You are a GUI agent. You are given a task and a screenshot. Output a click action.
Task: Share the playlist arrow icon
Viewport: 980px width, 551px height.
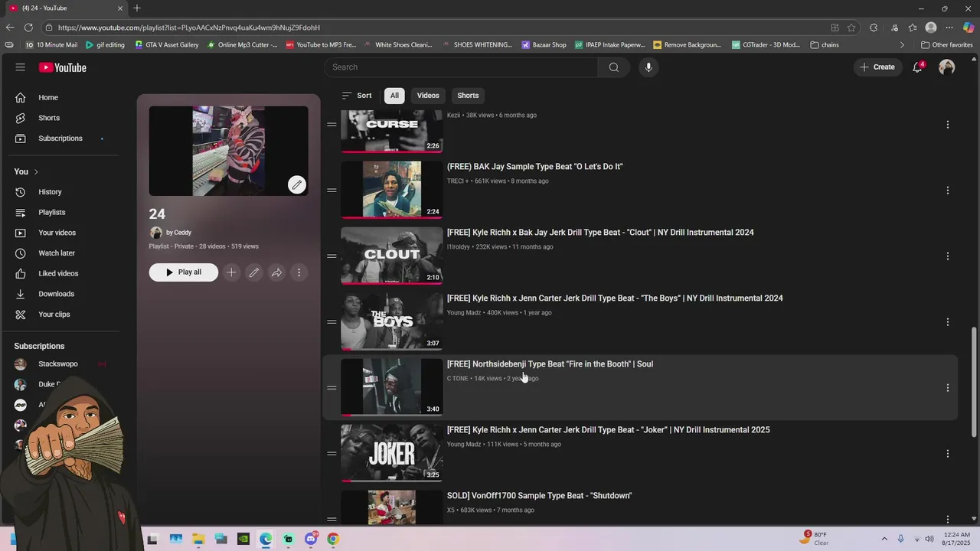(276, 272)
